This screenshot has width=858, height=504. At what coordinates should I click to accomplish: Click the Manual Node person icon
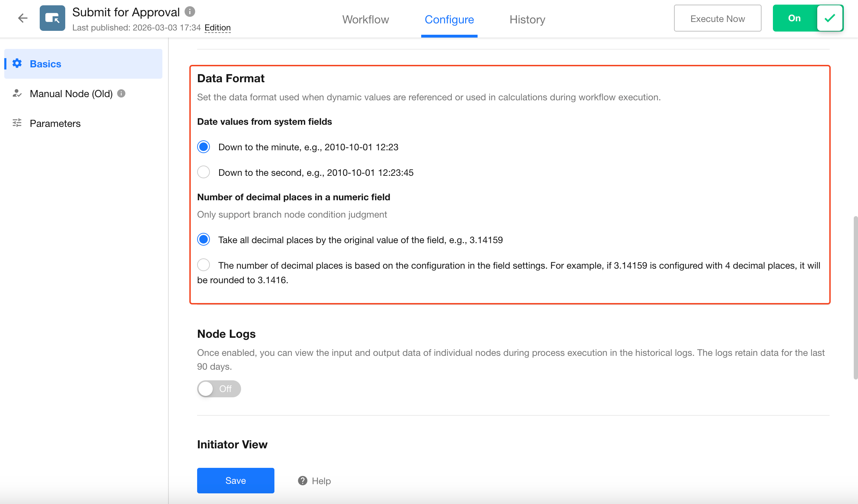click(17, 94)
